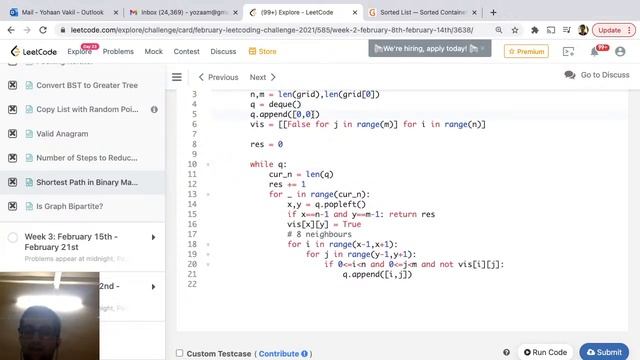Fold the for j loop at line 19
The image size is (640, 360).
coord(208,254)
